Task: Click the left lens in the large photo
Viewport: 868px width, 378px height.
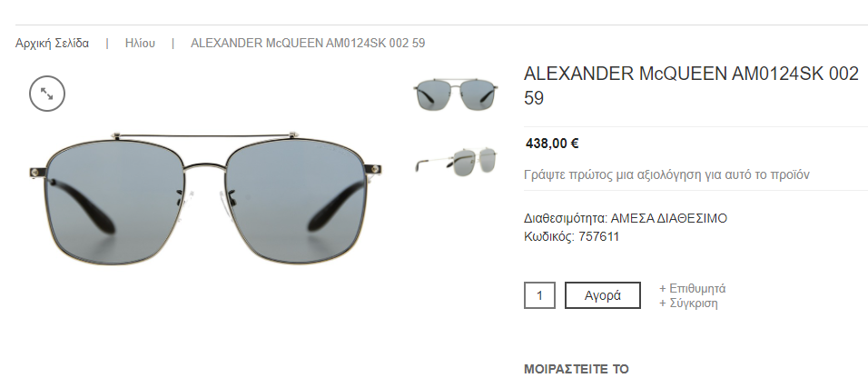Action: click(x=113, y=203)
